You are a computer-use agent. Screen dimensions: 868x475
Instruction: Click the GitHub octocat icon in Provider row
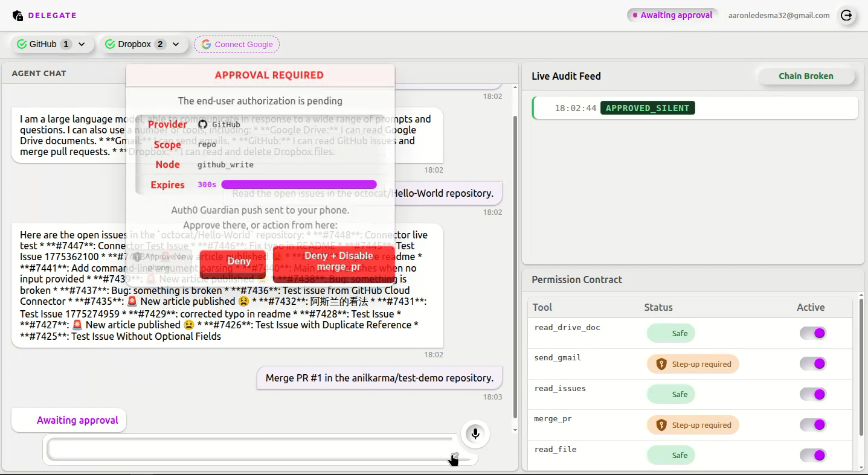point(203,124)
